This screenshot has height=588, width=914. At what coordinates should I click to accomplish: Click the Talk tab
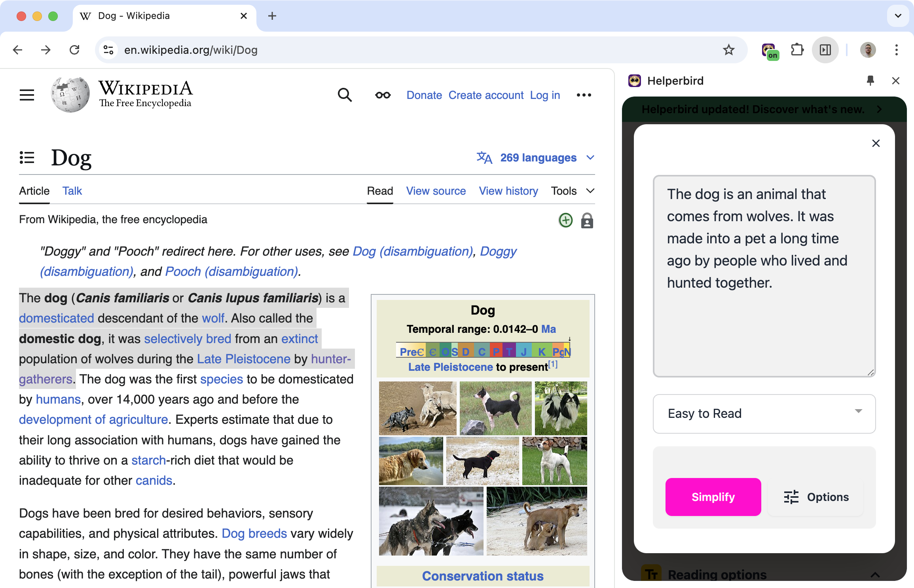(x=72, y=191)
